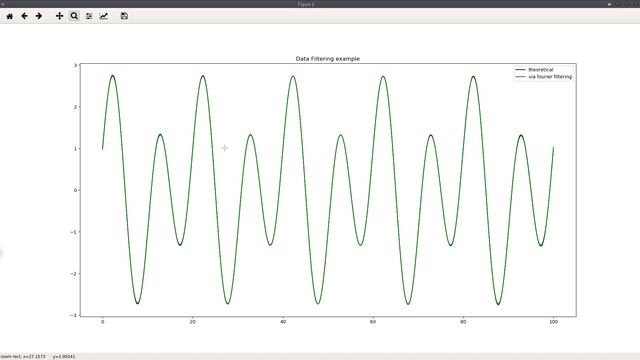640x360 pixels.
Task: Click the 'Data Filtering example' plot title
Action: tap(328, 59)
